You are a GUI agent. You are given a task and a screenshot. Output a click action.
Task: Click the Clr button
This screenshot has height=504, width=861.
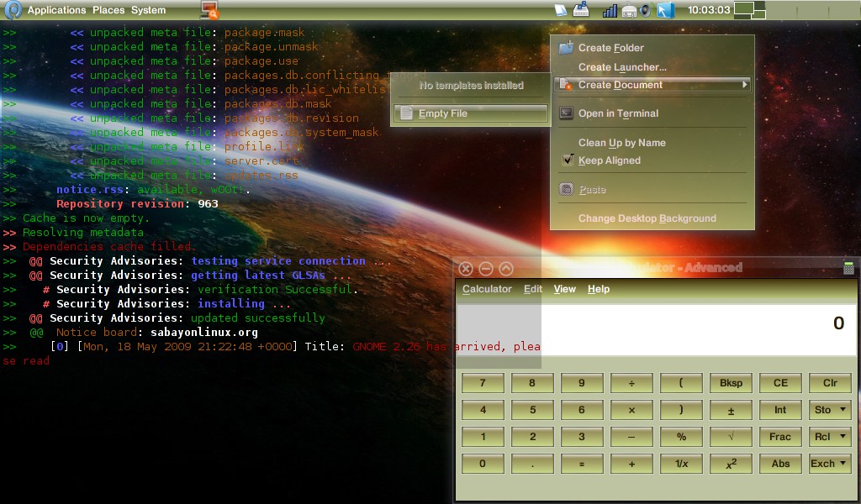[x=830, y=383]
